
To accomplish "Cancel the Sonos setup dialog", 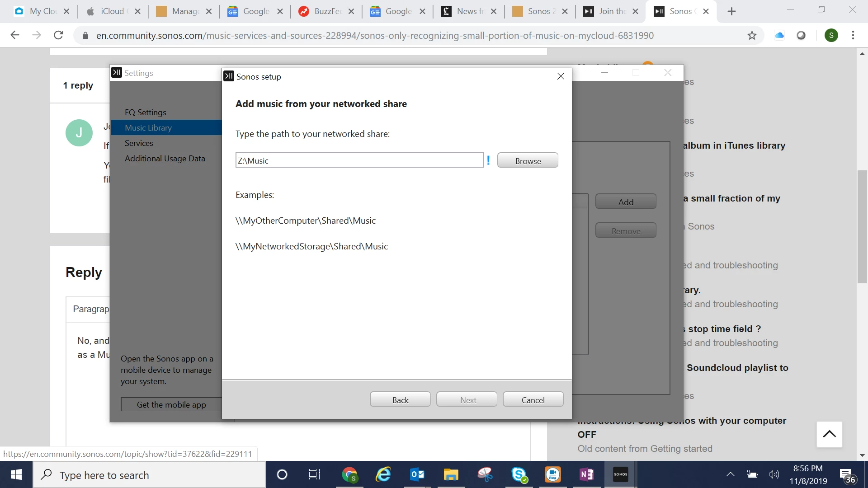I will tap(533, 399).
